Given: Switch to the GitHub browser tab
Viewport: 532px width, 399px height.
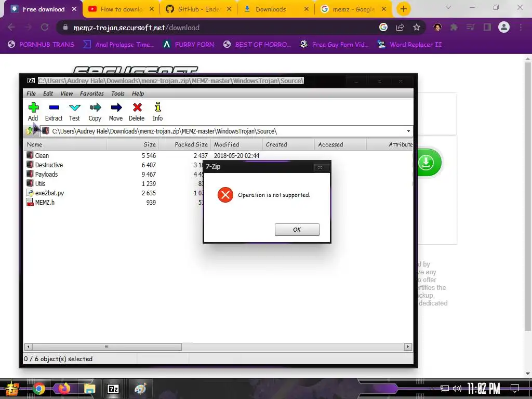Looking at the screenshot, I should tap(199, 9).
